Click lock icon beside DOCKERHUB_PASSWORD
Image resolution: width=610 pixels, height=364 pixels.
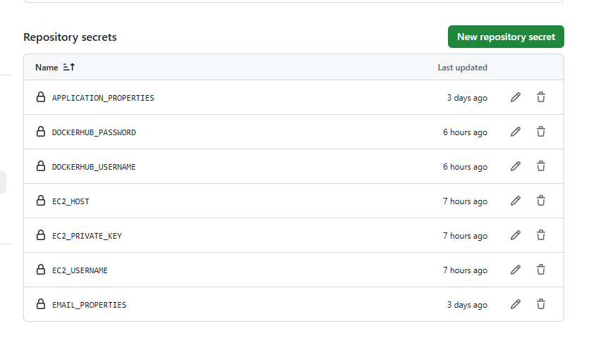click(41, 132)
